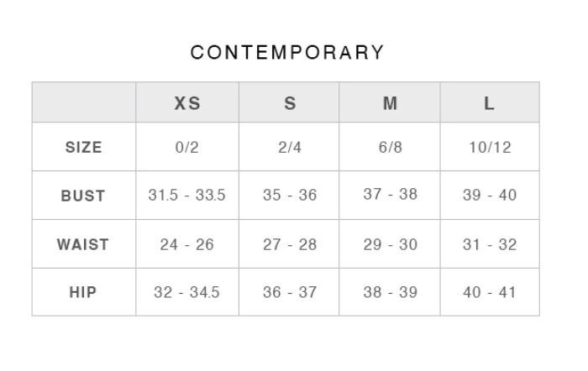Click the CONTEMPORARY chart title
Viewport: 588px width, 371px height.
click(x=287, y=53)
